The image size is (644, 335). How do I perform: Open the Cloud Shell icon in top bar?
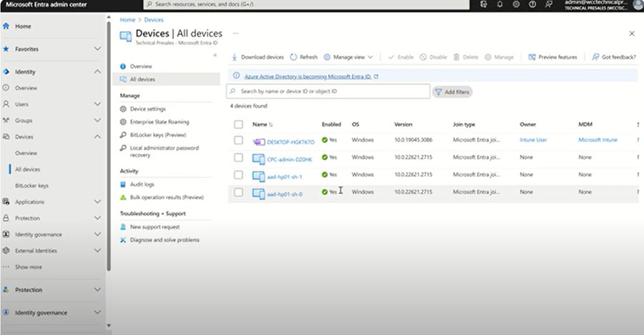[x=484, y=4]
